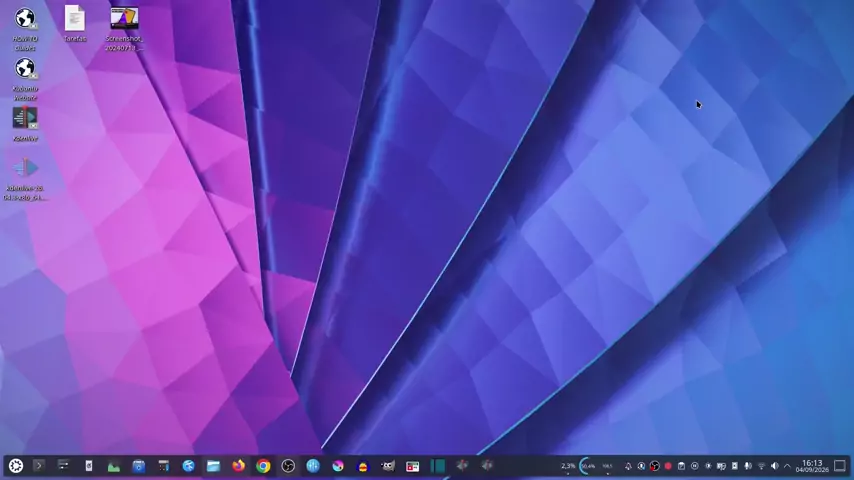Select the HOW TO Guides desktop icon
Screen dimensions: 854x480
click(25, 29)
